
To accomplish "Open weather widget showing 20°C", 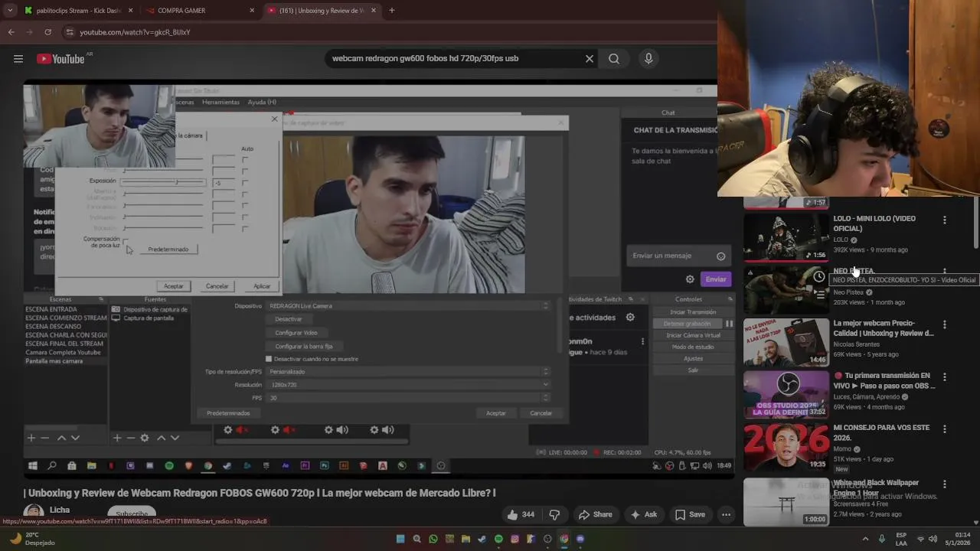I will point(31,539).
